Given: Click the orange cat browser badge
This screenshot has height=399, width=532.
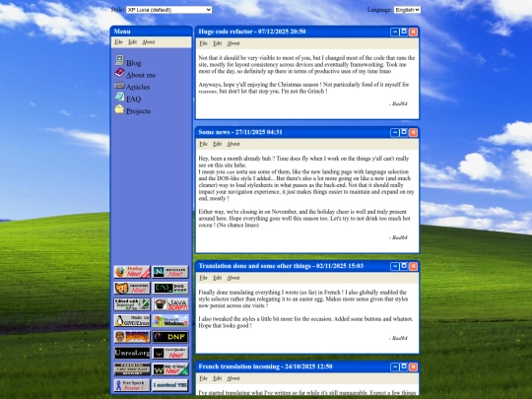Looking at the screenshot, I should click(x=132, y=288).
